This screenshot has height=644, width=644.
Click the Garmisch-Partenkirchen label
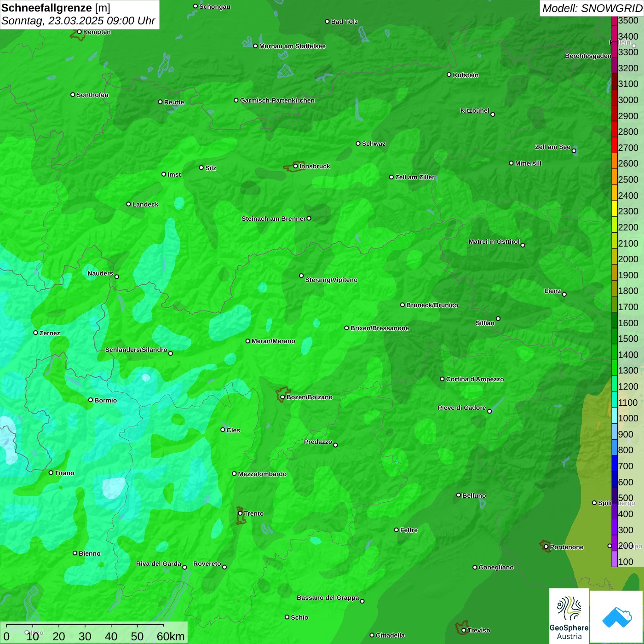click(277, 100)
